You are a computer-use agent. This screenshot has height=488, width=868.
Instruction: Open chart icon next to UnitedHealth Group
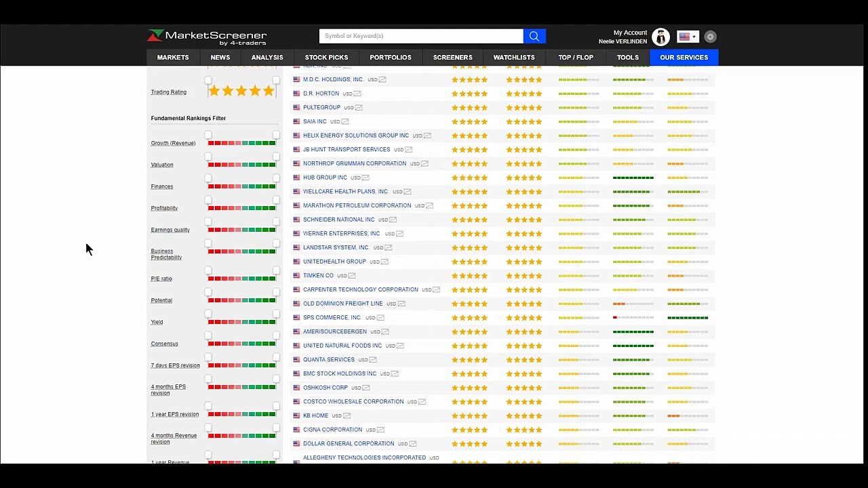coord(384,262)
